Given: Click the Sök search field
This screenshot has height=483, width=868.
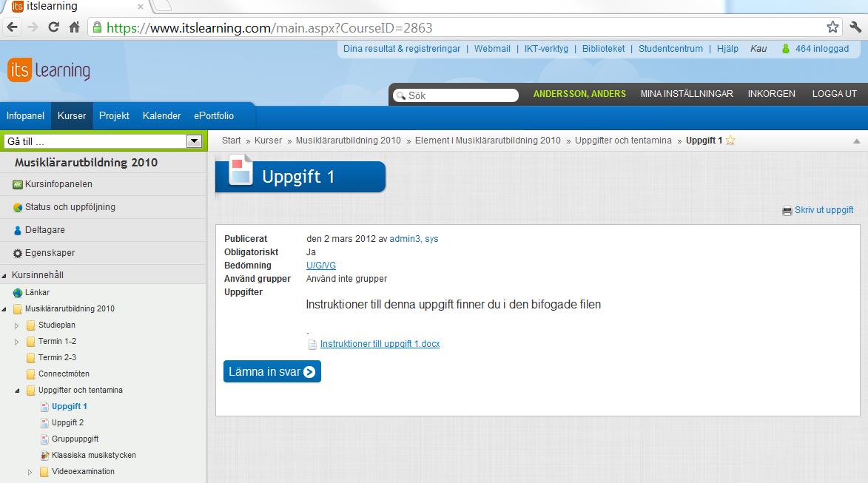Looking at the screenshot, I should (x=456, y=95).
